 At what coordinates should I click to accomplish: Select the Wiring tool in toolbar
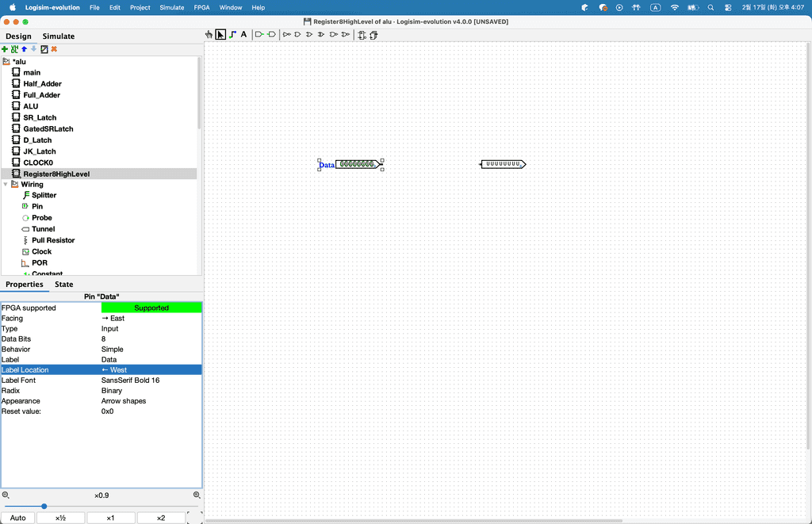point(232,35)
